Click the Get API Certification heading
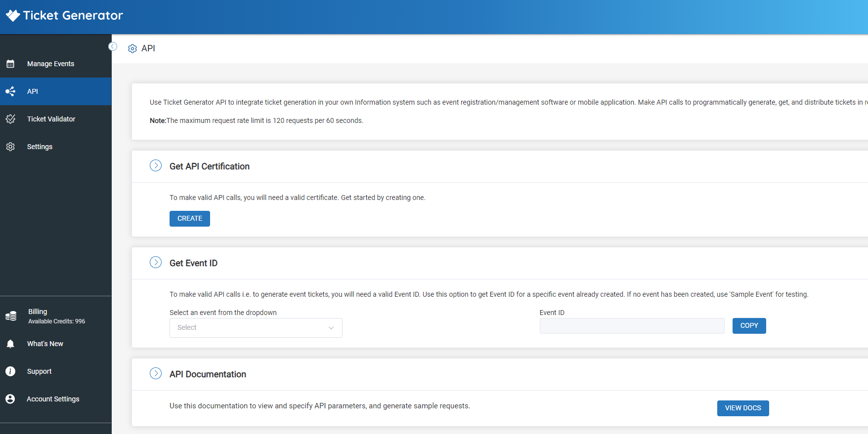This screenshot has width=868, height=434. click(x=210, y=166)
